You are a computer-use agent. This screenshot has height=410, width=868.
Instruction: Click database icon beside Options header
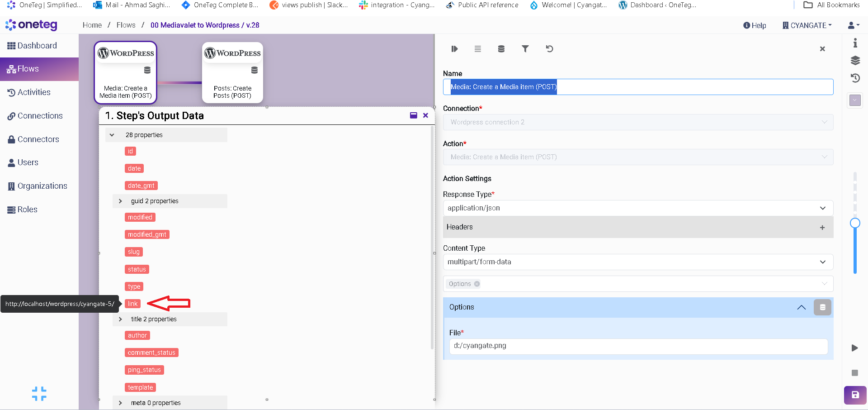[x=822, y=307]
